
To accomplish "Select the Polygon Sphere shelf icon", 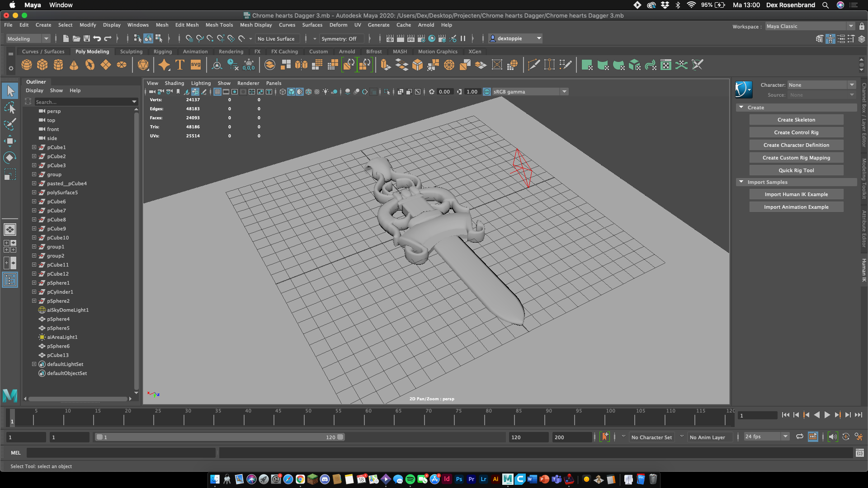I will [x=27, y=65].
